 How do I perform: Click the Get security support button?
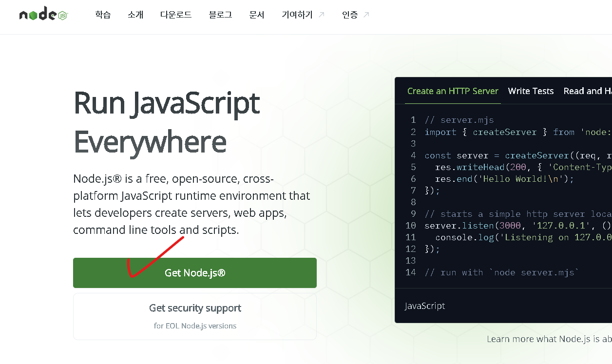point(195,316)
